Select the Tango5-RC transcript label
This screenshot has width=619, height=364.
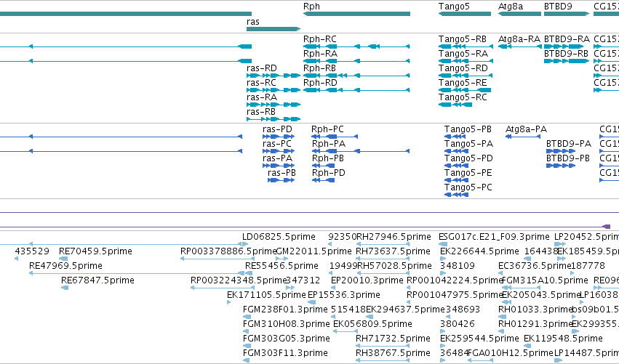(463, 97)
